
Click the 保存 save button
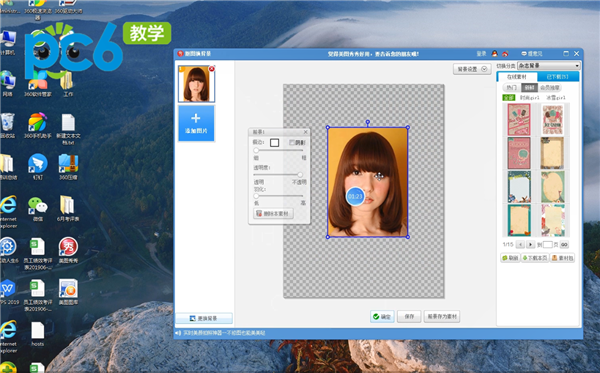pos(409,317)
